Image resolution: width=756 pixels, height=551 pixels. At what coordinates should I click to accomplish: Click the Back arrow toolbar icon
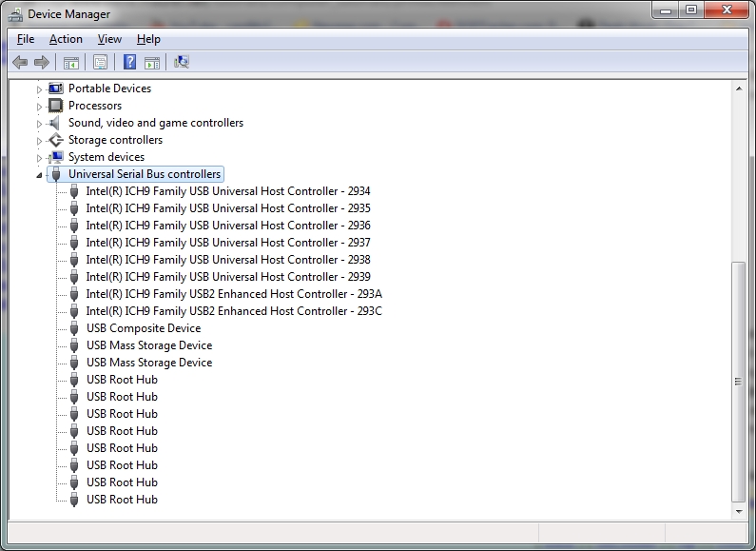tap(20, 62)
